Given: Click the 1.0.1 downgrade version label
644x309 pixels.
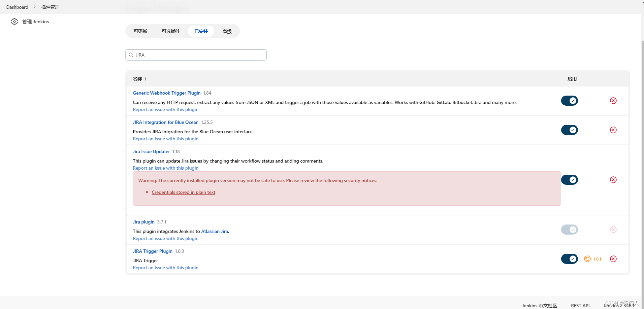Looking at the screenshot, I should click(x=598, y=259).
